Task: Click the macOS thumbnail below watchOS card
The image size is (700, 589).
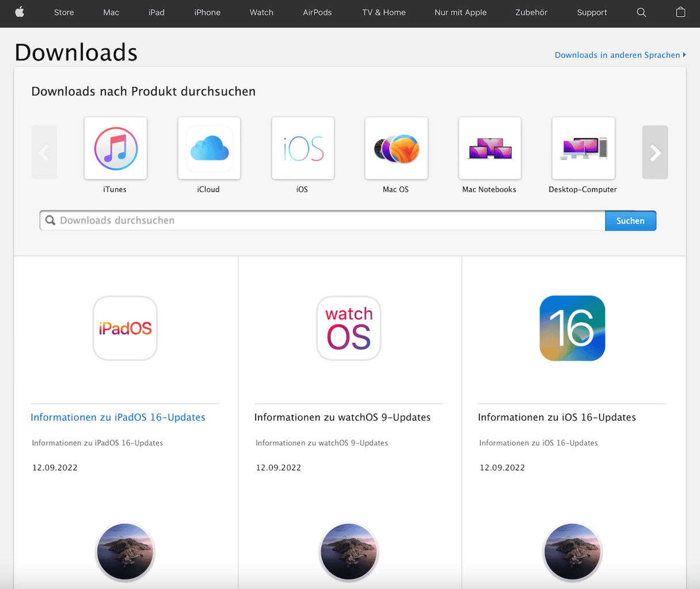Action: tap(349, 552)
